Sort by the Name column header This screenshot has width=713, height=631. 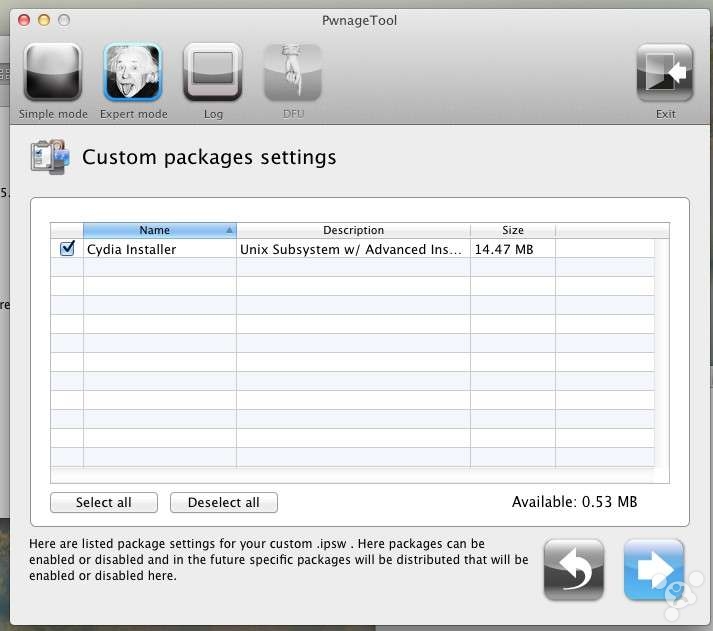(160, 230)
